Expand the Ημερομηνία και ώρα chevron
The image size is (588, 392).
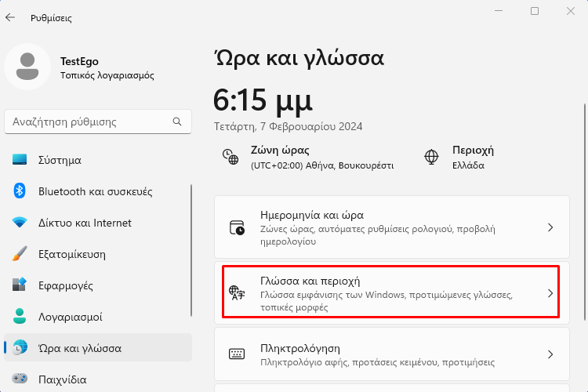(x=550, y=227)
